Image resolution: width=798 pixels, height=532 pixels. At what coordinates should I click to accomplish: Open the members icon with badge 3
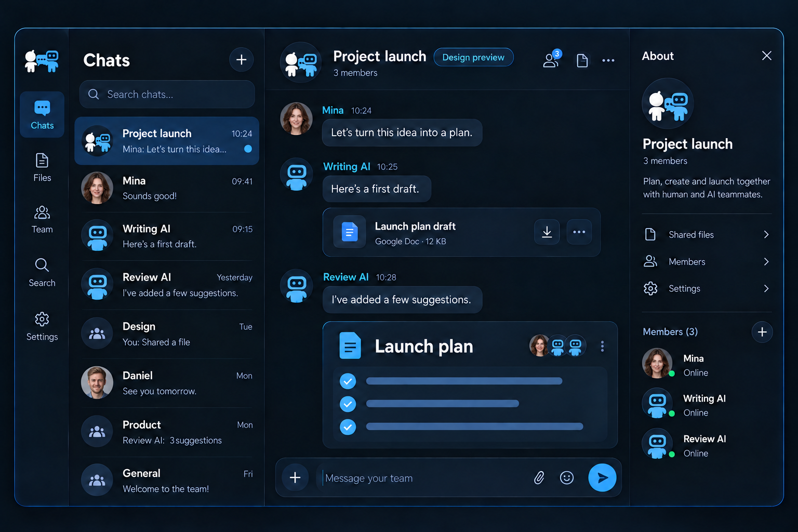(552, 59)
